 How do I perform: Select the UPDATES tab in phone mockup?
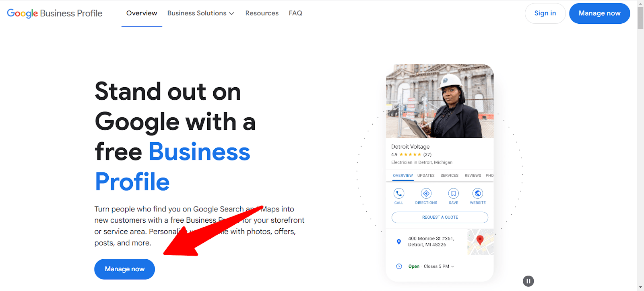[426, 176]
